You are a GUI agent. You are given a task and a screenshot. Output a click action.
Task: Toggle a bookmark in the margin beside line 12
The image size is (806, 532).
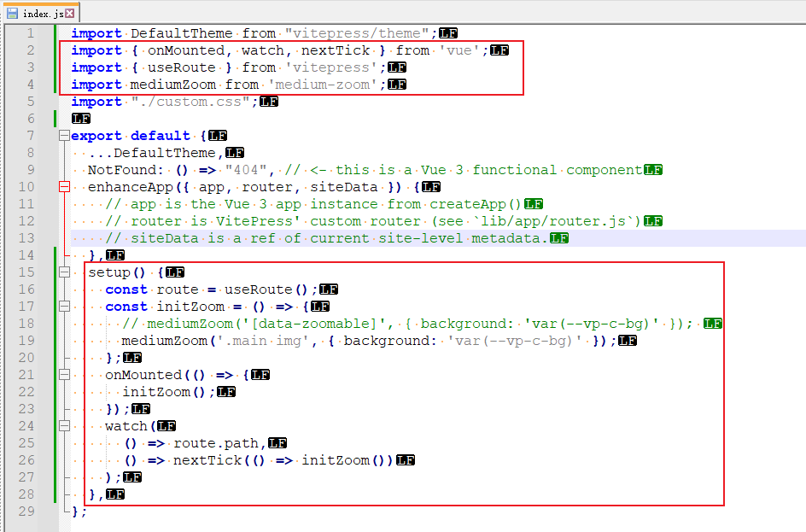(x=44, y=220)
